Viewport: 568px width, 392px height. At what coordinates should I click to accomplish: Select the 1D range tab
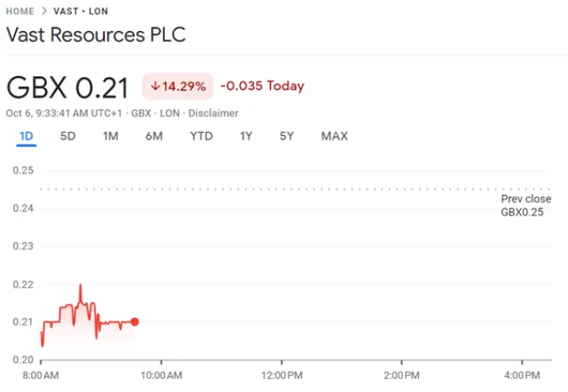(26, 136)
